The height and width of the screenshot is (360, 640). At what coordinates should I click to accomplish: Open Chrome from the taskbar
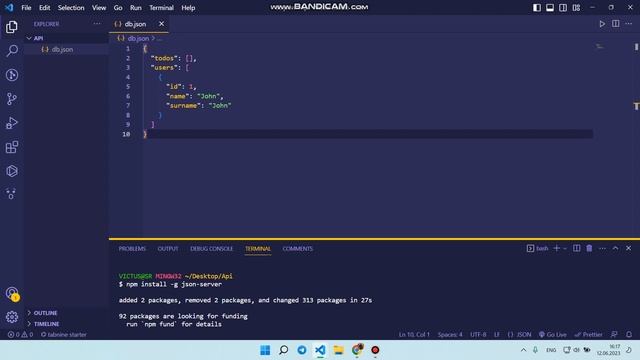[357, 350]
